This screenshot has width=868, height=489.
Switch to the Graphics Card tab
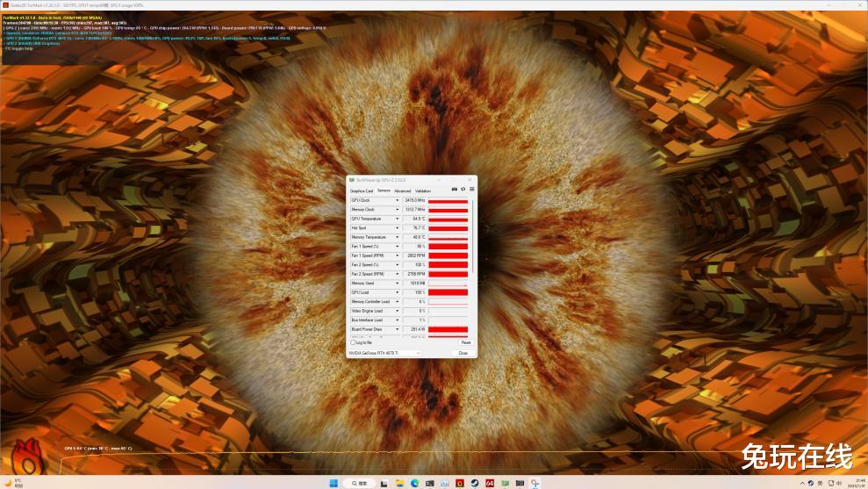362,191
